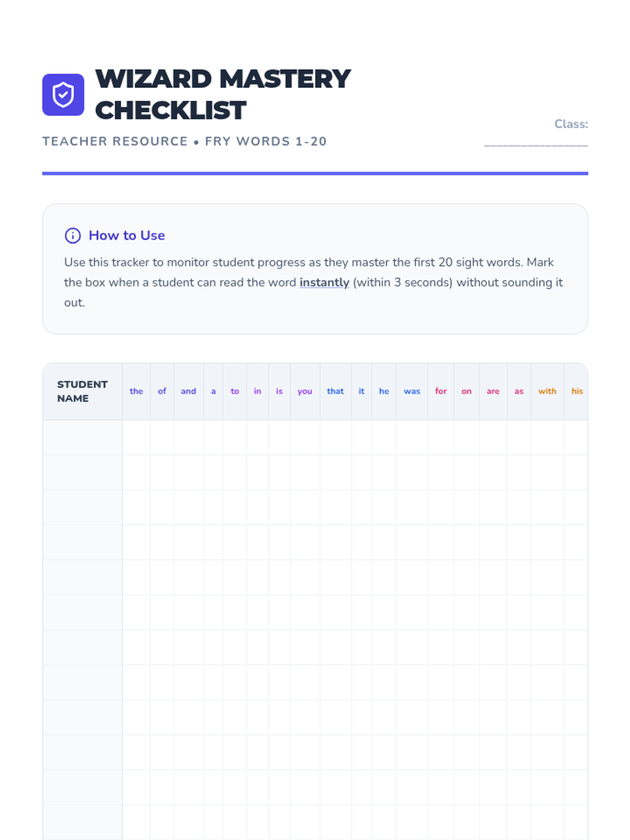Select the "that" word column header
Image resolution: width=630 pixels, height=840 pixels.
pos(335,391)
